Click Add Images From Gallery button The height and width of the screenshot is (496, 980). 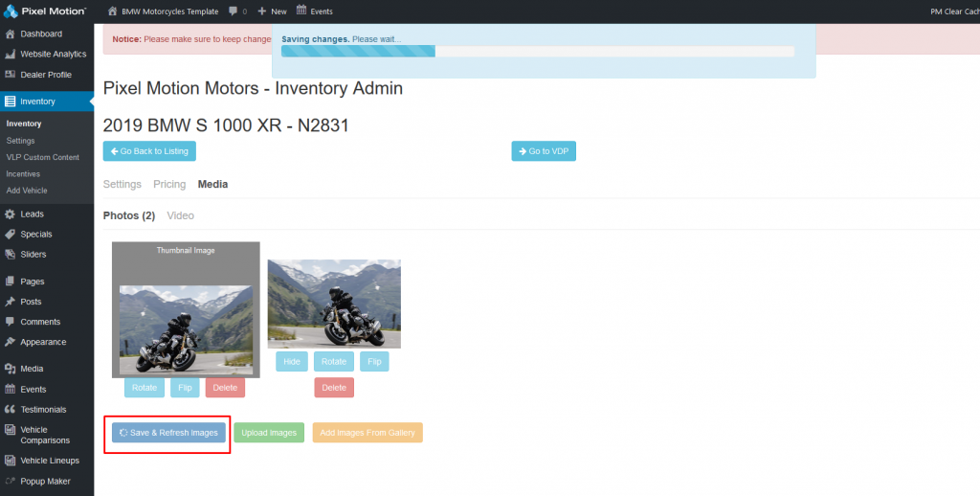point(367,433)
